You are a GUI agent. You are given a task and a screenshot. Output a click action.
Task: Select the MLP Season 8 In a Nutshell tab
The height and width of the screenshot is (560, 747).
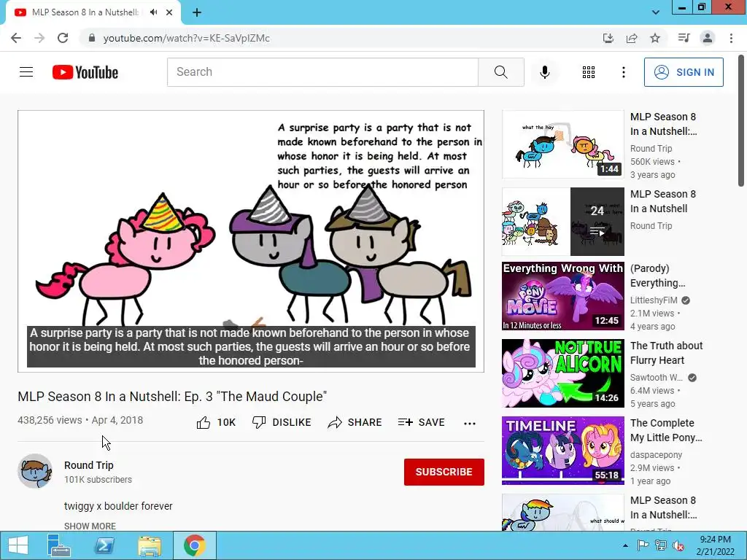(85, 12)
